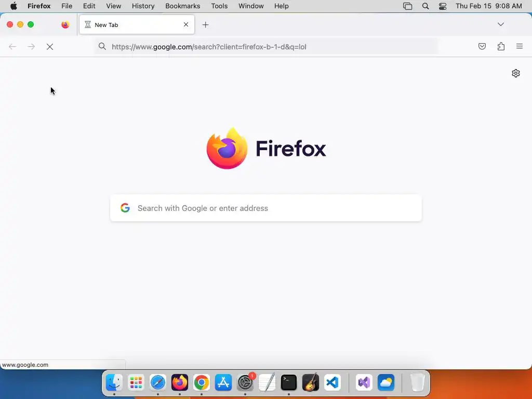Open the Tools menu

220,6
